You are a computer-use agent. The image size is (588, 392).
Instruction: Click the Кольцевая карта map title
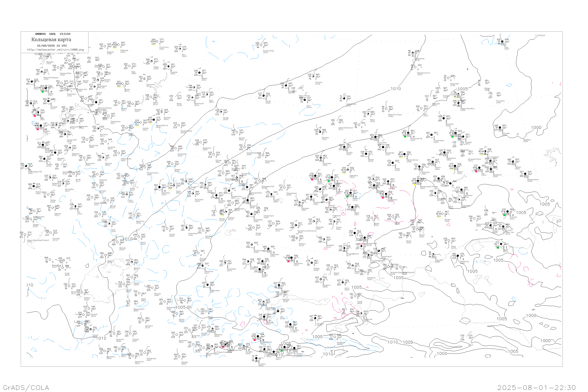[51, 40]
